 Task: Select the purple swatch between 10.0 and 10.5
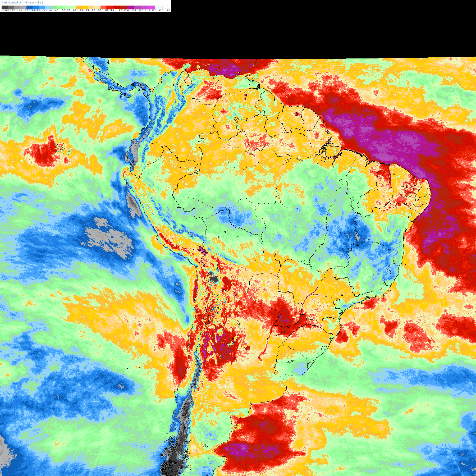click(131, 7)
